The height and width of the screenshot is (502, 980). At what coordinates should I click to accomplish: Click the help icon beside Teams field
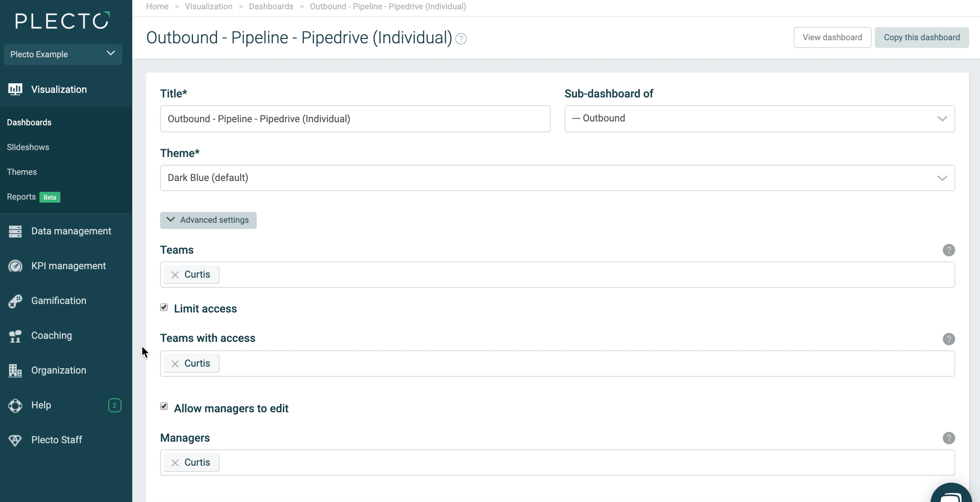coord(949,250)
